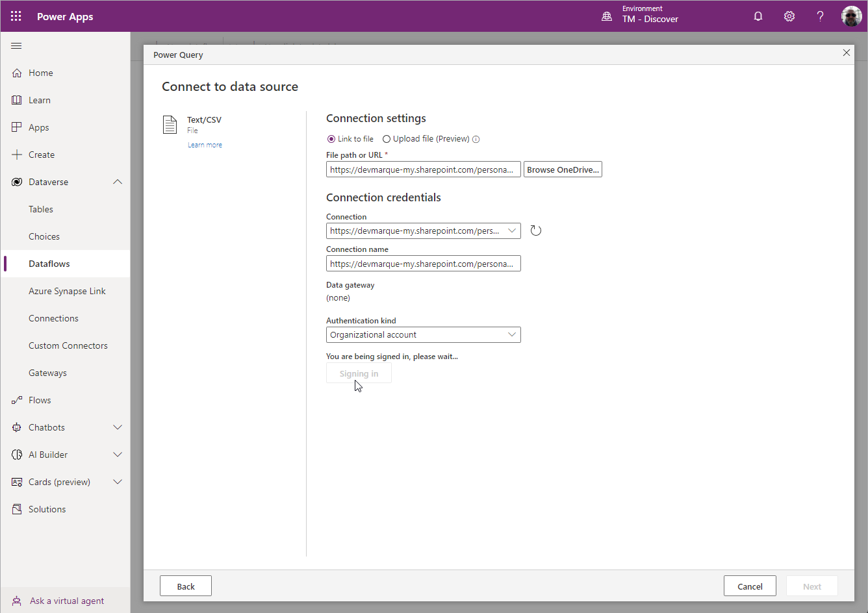Click Ask a virtual agent

67,601
